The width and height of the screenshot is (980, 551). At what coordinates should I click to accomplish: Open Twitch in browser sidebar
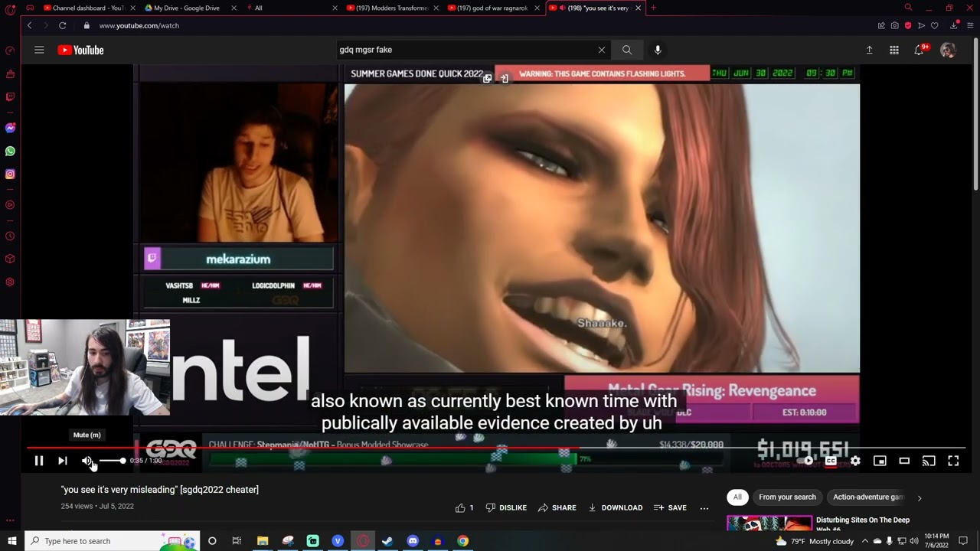(10, 97)
